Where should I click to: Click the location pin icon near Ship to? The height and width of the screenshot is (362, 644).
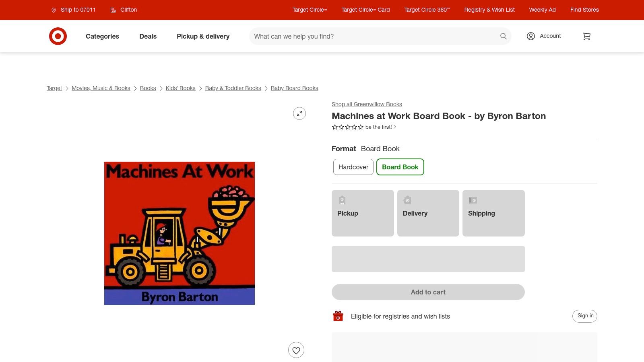point(54,10)
